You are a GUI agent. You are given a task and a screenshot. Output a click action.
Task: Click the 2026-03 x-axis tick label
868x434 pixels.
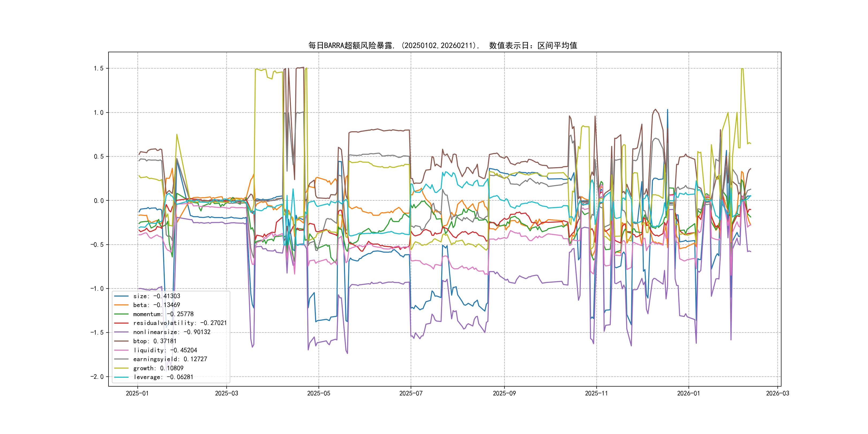click(x=777, y=393)
